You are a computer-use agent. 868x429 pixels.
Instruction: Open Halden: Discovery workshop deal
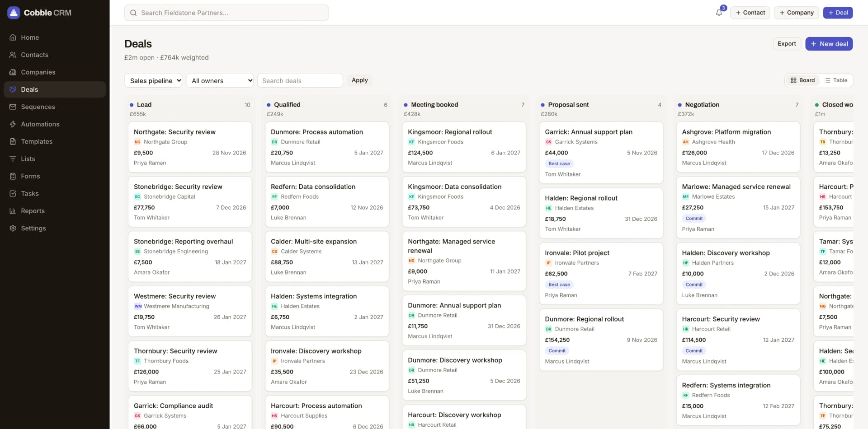click(x=738, y=274)
